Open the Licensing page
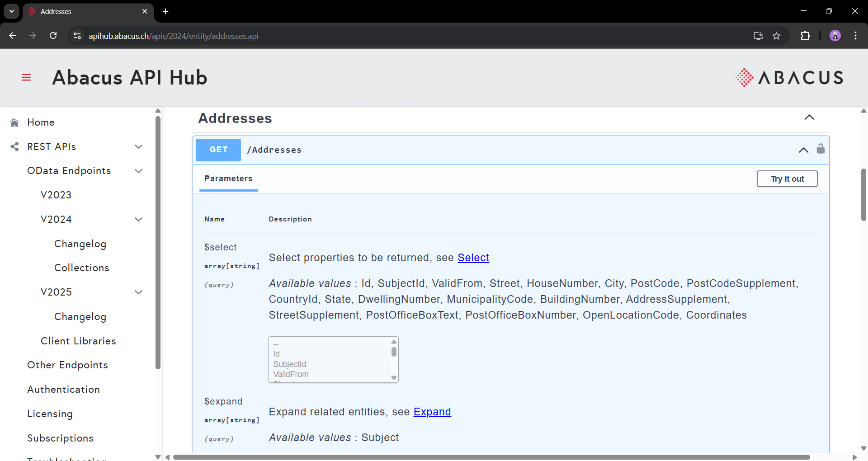This screenshot has height=461, width=868. [50, 414]
